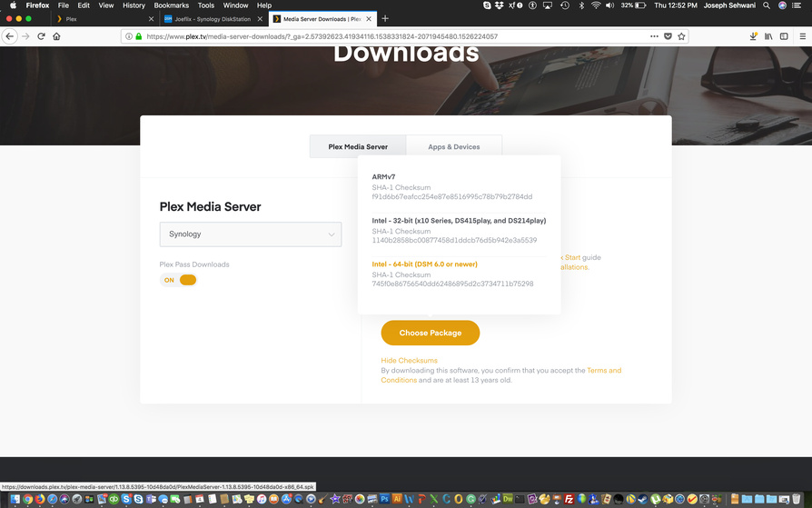The width and height of the screenshot is (812, 508).
Task: Open the Terms and Conditions link
Action: coord(604,370)
